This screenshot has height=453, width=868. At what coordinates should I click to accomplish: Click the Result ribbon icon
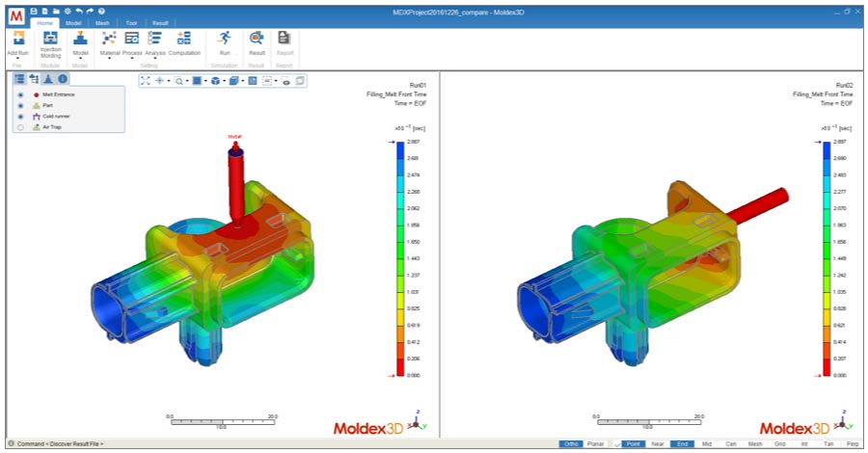[x=257, y=38]
